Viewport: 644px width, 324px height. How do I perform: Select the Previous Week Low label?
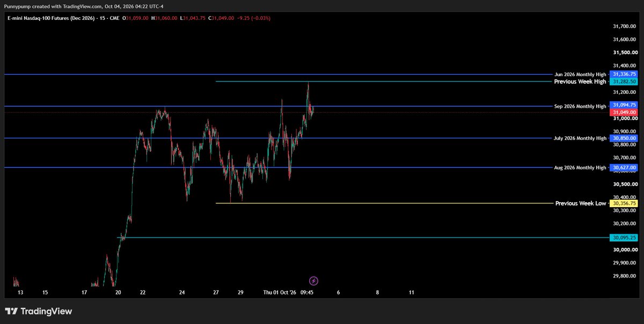tap(581, 203)
